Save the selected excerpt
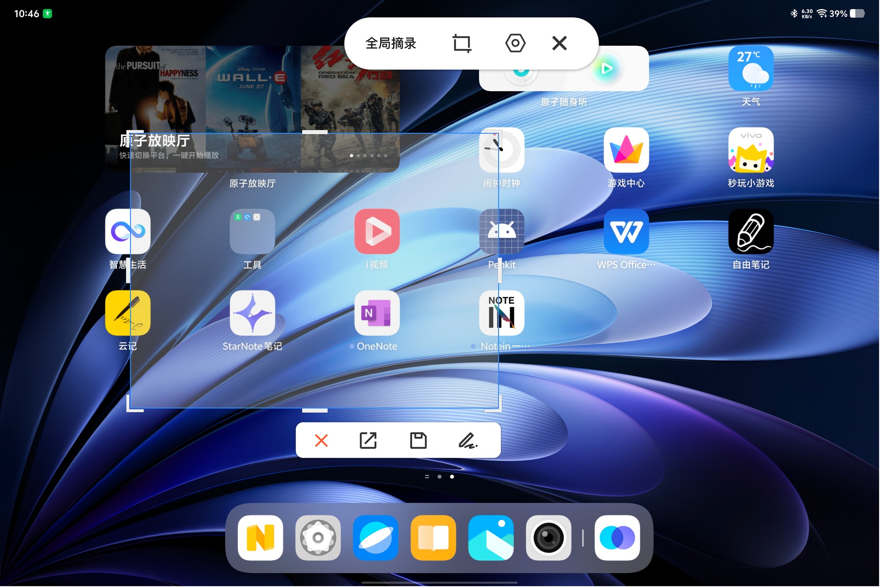The image size is (880, 588). (418, 440)
